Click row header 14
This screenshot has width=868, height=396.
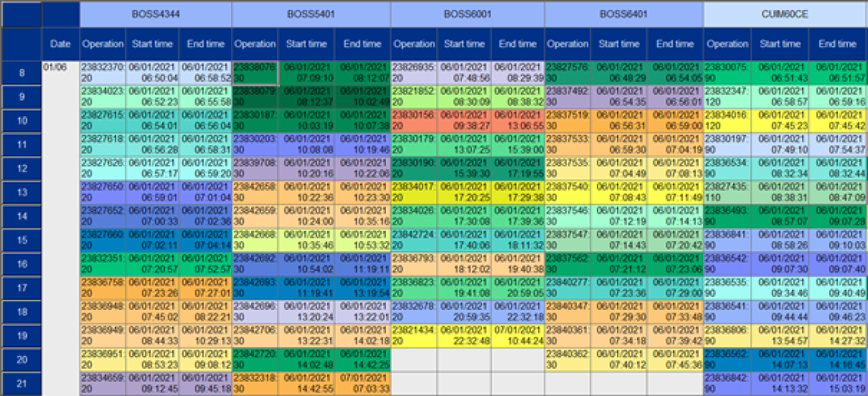(x=21, y=216)
